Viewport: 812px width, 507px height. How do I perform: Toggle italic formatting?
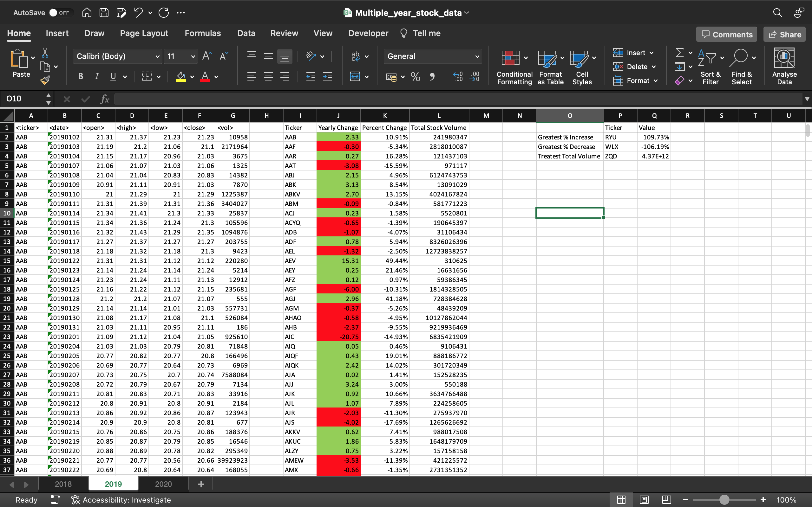coord(97,76)
